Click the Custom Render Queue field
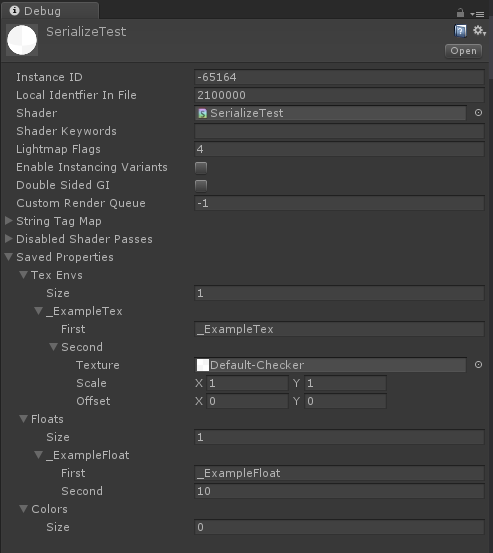This screenshot has height=553, width=493. tap(339, 203)
